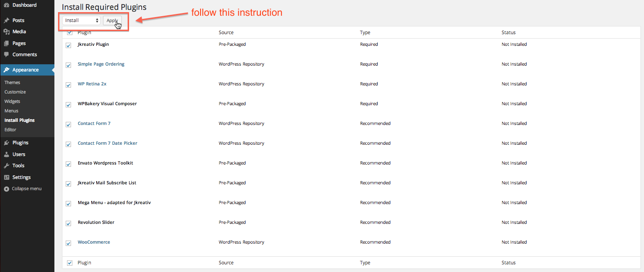The width and height of the screenshot is (644, 272).
Task: Open Tools via the wrench icon
Action: coord(7,165)
